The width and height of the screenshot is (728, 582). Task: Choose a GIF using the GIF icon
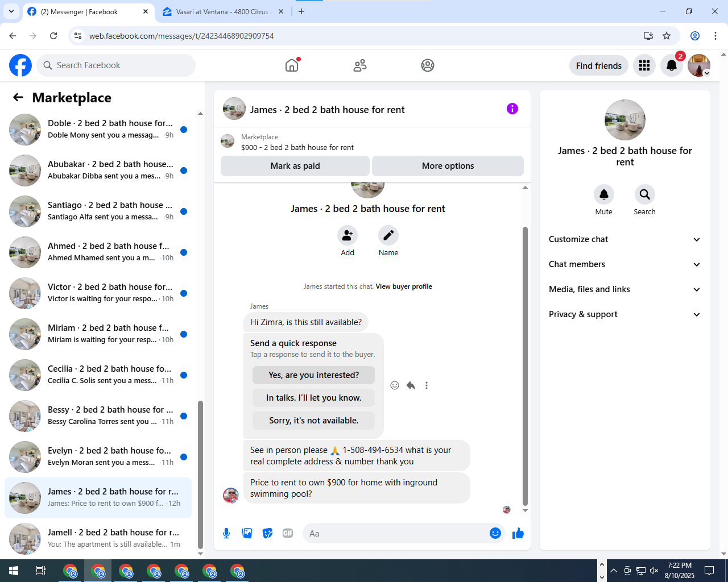[x=288, y=533]
